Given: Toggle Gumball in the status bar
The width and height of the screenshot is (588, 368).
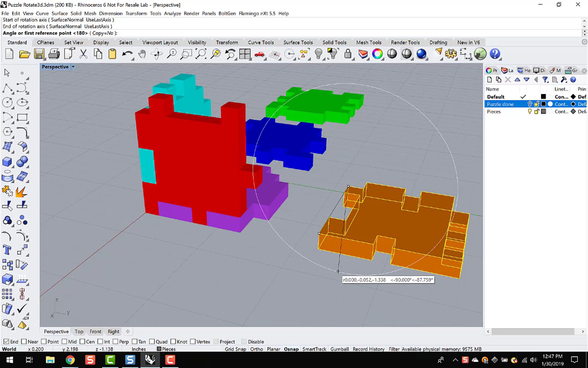Looking at the screenshot, I should point(339,349).
